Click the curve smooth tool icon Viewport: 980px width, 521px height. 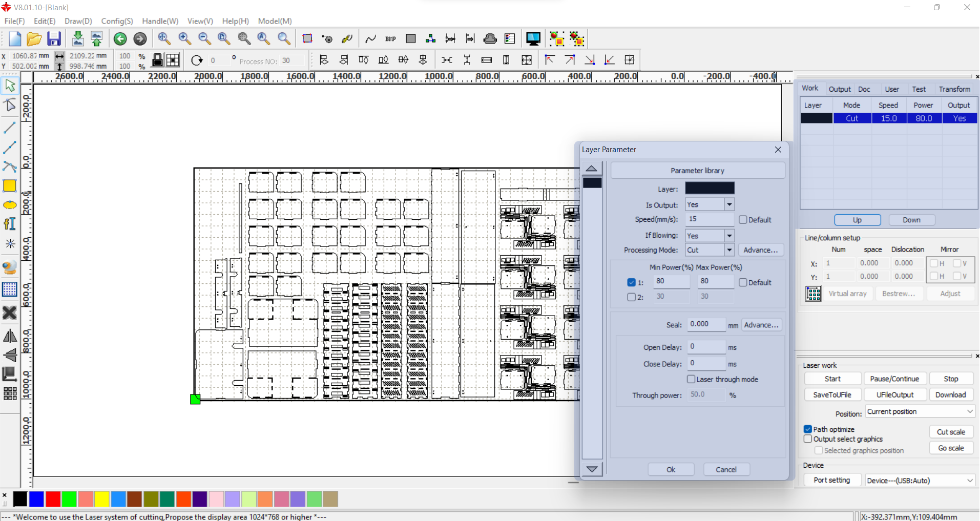click(x=370, y=39)
